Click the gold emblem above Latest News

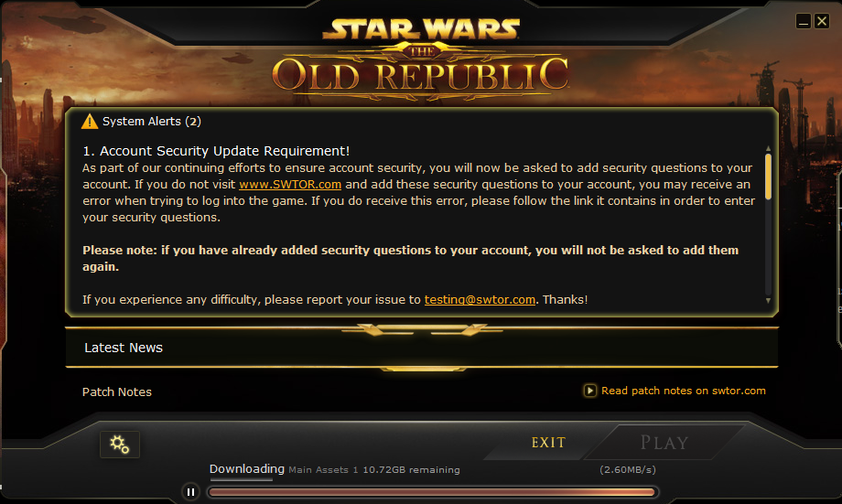tap(422, 329)
